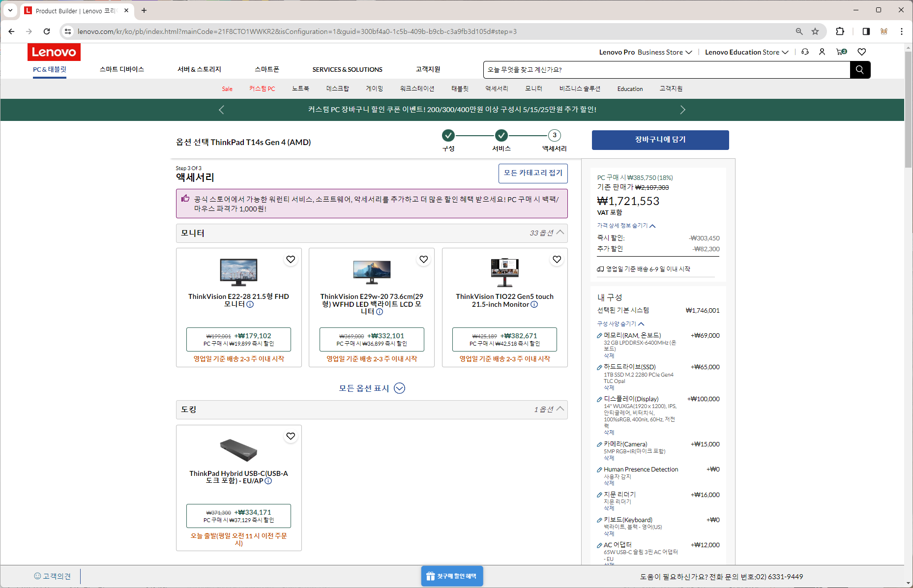
Task: Go to next promo banner
Action: pos(682,110)
